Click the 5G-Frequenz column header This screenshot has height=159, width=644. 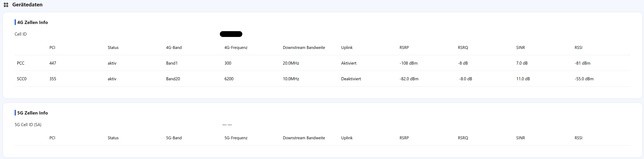pyautogui.click(x=236, y=138)
